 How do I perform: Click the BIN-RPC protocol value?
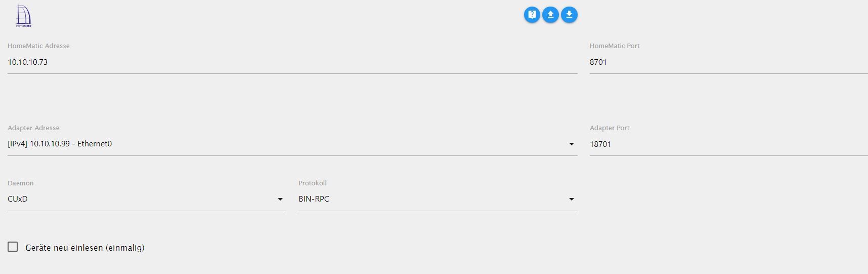pyautogui.click(x=314, y=199)
